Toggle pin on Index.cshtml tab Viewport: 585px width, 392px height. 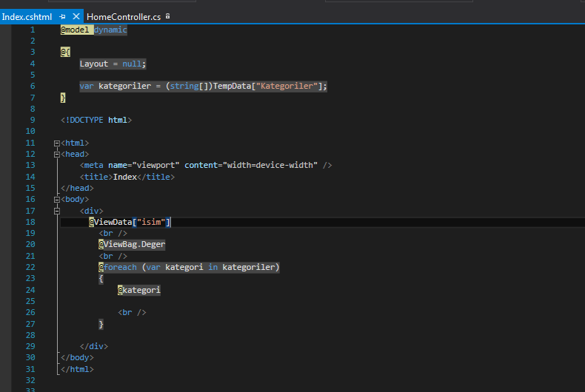63,16
